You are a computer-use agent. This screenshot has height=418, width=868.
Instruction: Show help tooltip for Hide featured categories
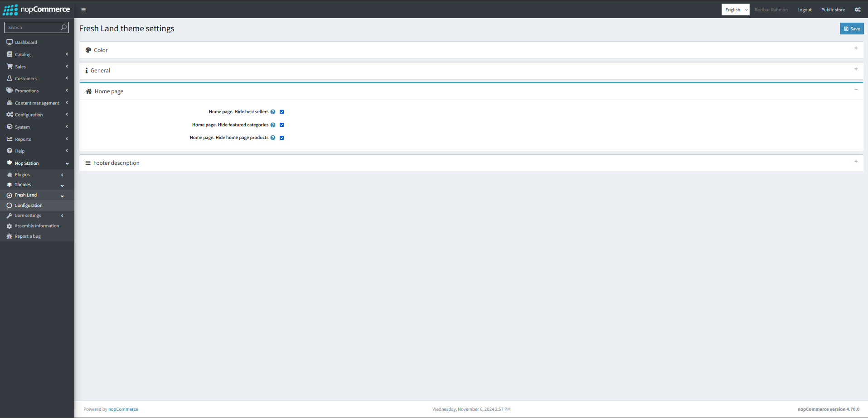click(x=273, y=125)
